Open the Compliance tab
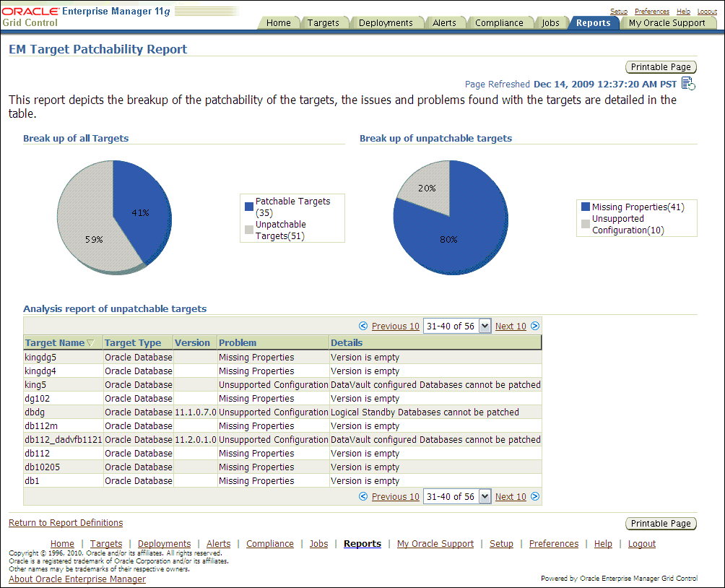 click(x=500, y=22)
